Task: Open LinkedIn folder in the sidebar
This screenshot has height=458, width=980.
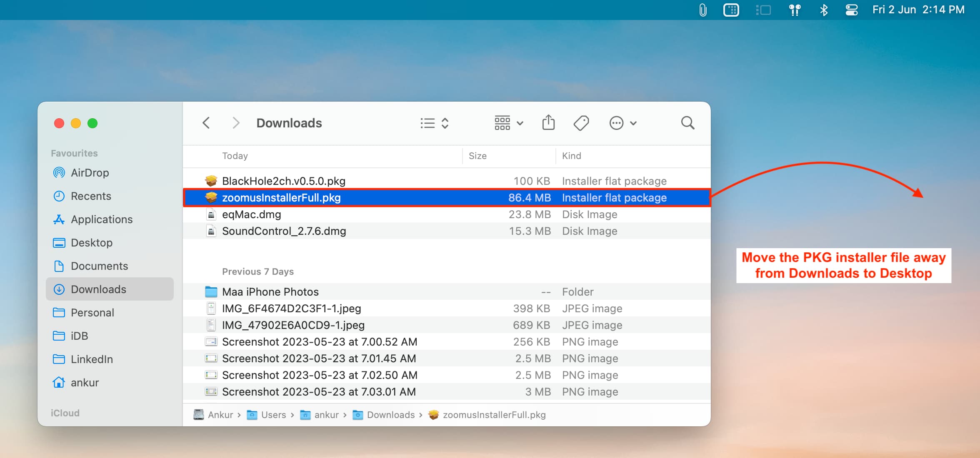Action: pyautogui.click(x=110, y=359)
